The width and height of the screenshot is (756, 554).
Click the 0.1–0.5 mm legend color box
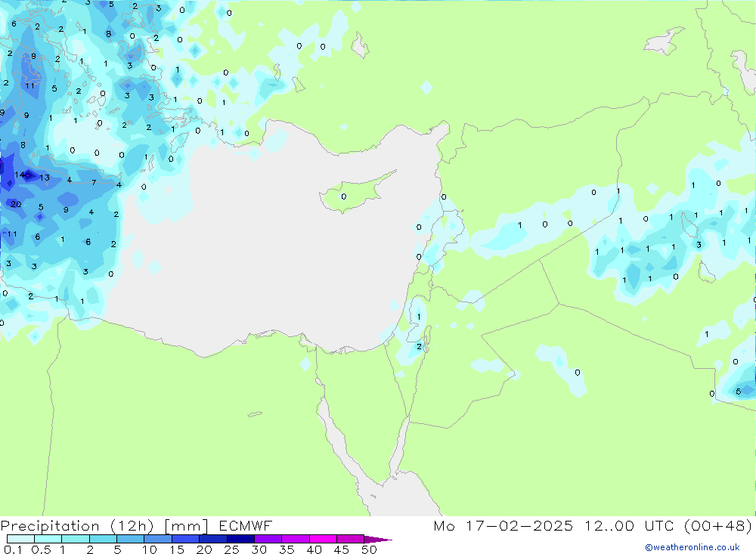20,539
